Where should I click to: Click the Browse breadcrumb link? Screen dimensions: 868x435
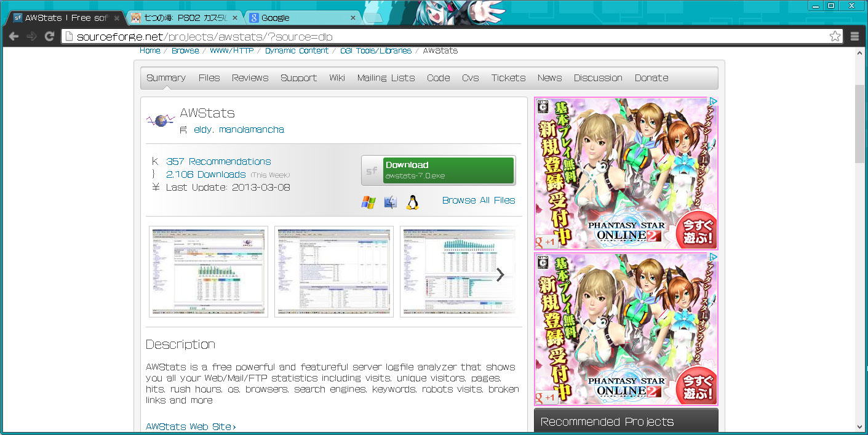coord(185,50)
